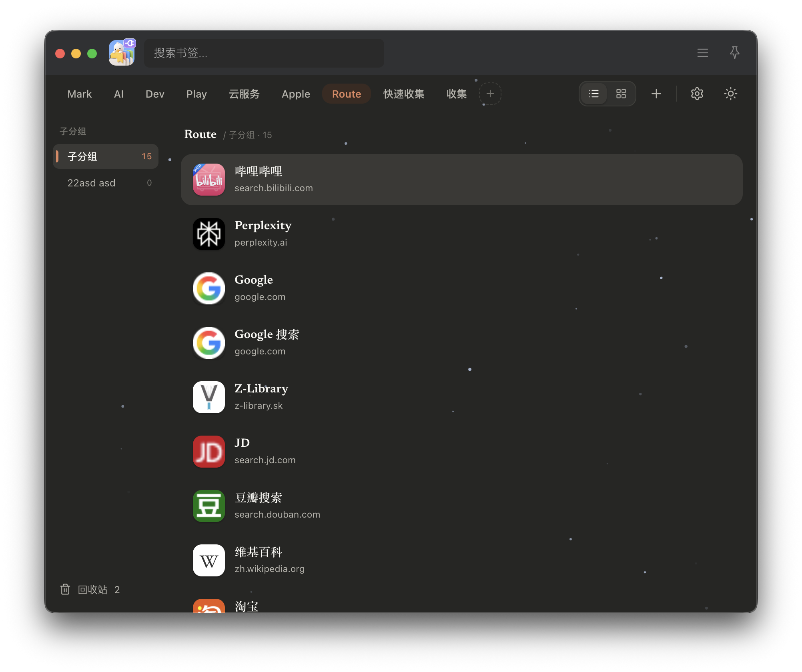Focus the 搜索书签 search field
Viewport: 802px width, 672px height.
pos(264,53)
